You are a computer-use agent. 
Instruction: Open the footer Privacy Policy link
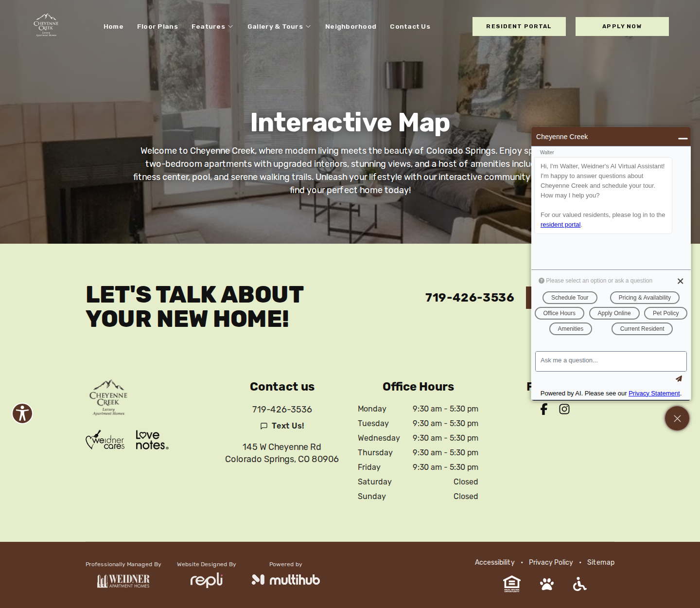point(551,562)
